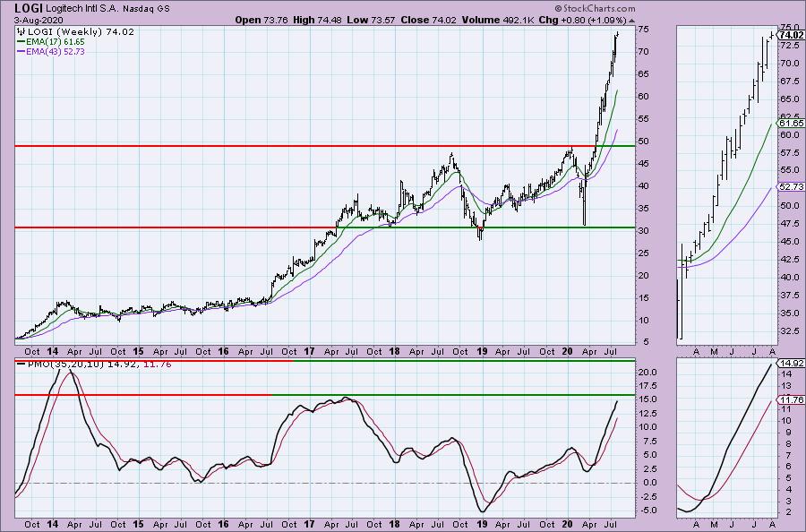The height and width of the screenshot is (532, 806).
Task: Click the PMO(35,20,10) indicator legend
Action: click(x=99, y=364)
